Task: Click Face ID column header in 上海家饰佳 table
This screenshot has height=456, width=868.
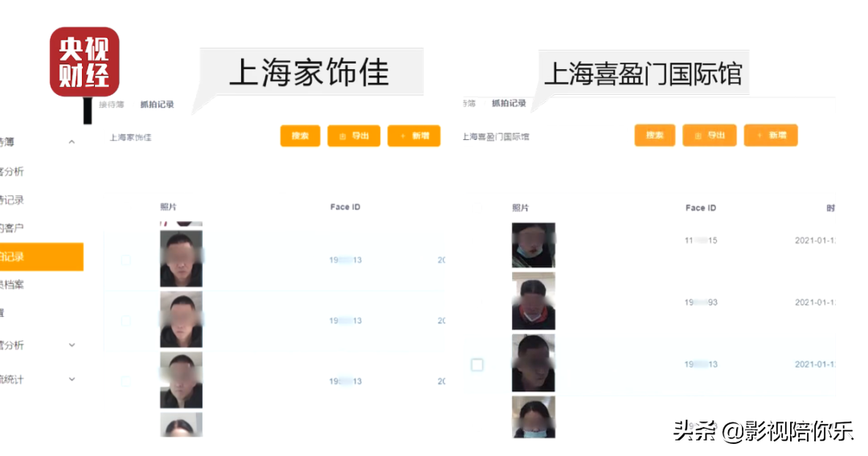Action: [346, 207]
